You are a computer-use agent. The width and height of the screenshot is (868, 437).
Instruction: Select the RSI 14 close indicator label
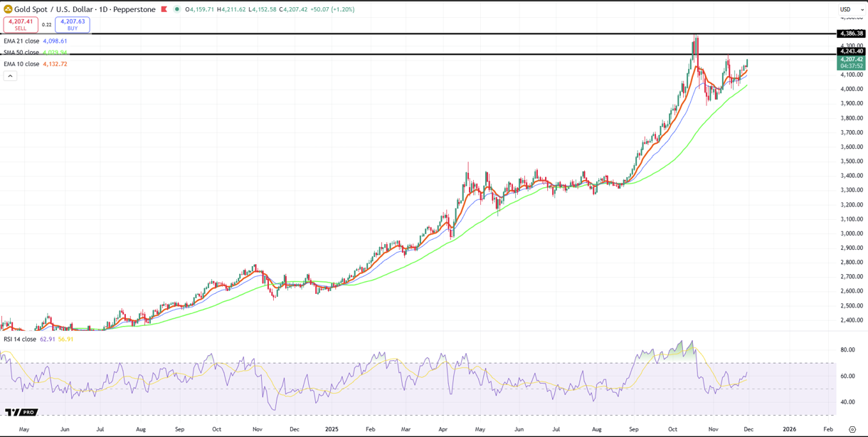[20, 339]
